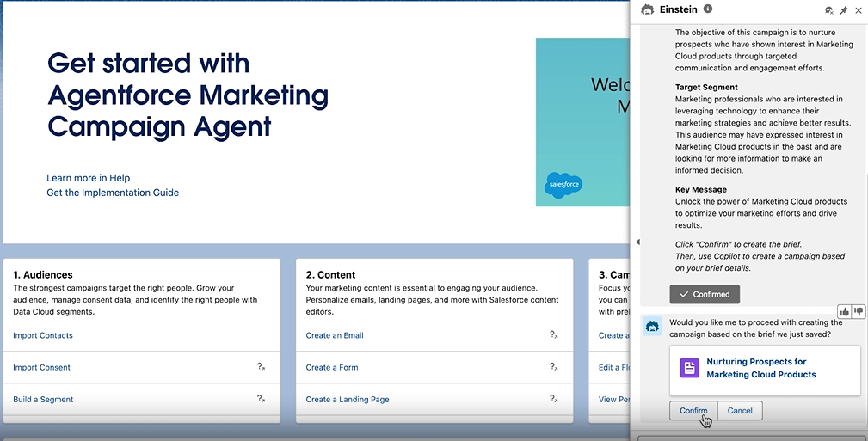Open the info icon next to Einstein
868x441 pixels.
click(707, 9)
